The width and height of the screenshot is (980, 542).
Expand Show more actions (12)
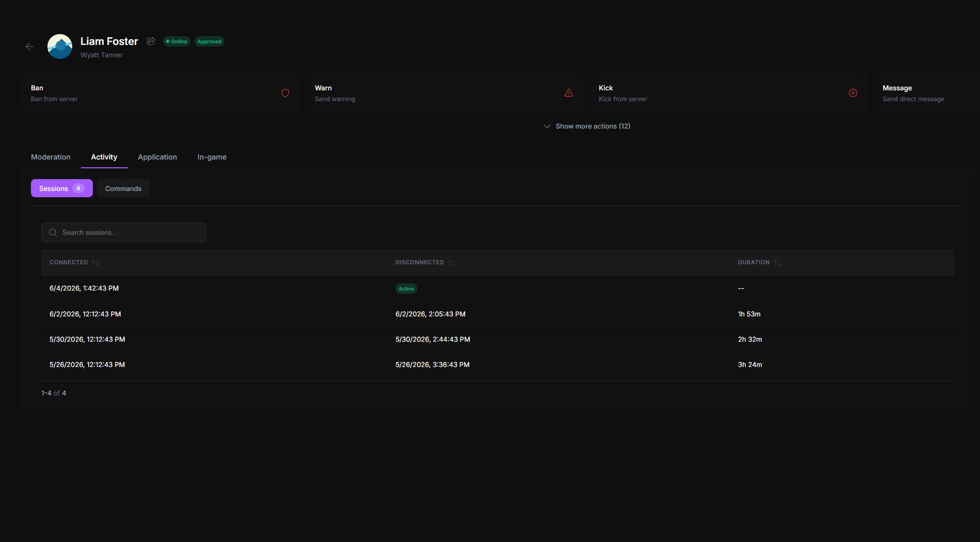[x=587, y=126]
